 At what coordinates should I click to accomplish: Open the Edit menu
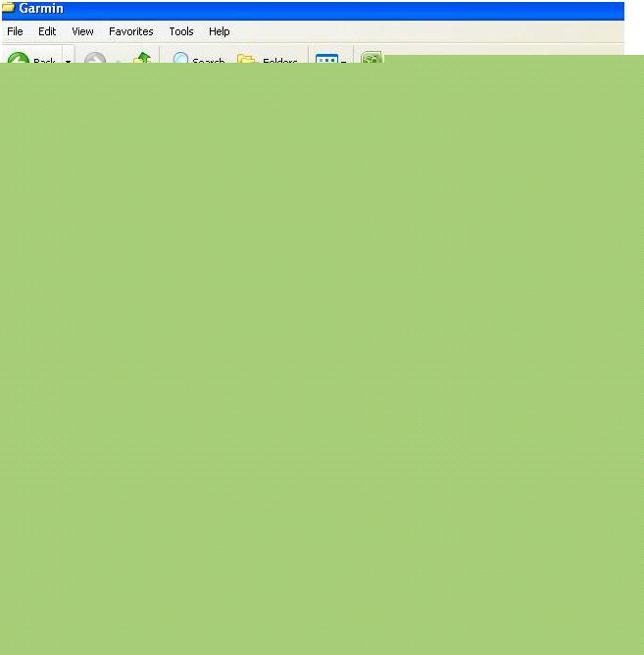point(47,31)
